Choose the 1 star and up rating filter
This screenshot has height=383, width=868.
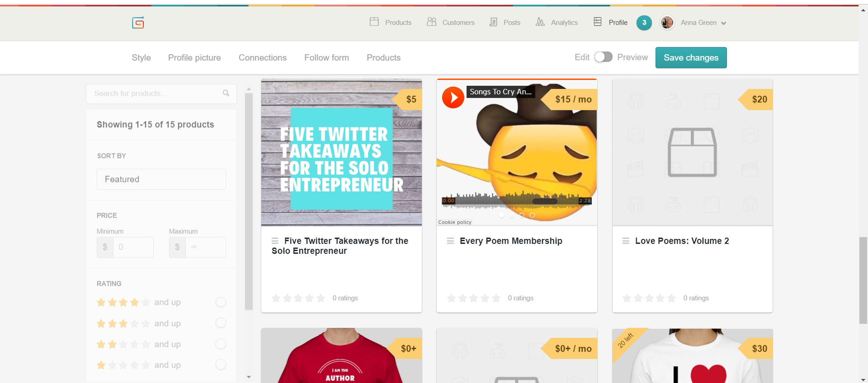221,364
